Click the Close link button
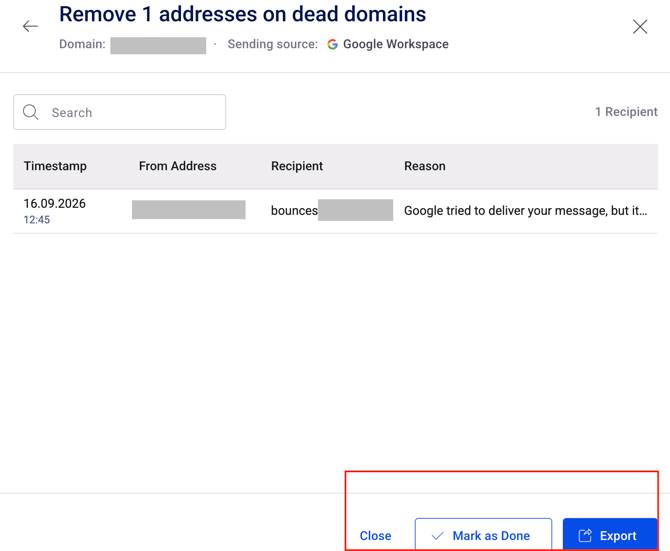Viewport: 670px width, 551px height. pyautogui.click(x=376, y=536)
